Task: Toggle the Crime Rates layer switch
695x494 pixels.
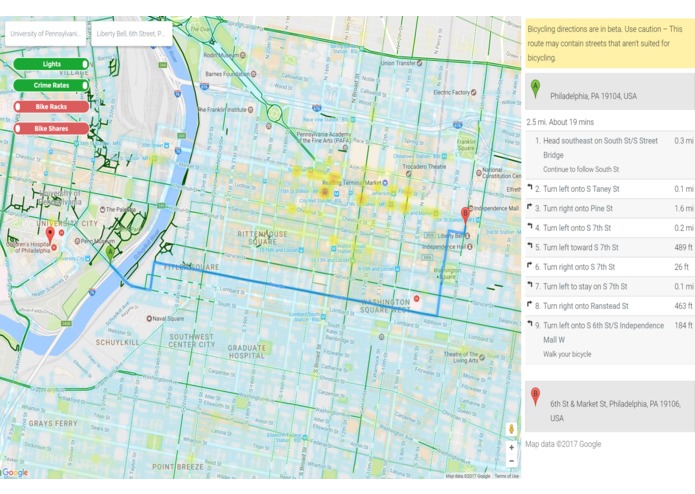Action: 51,85
